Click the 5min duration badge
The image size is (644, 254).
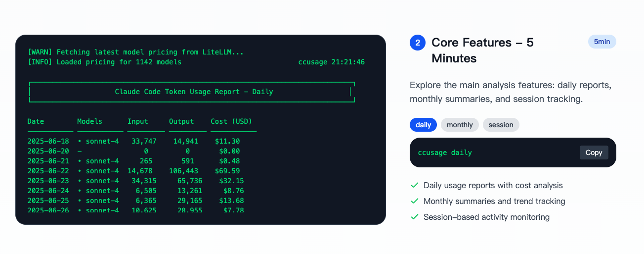coord(602,42)
